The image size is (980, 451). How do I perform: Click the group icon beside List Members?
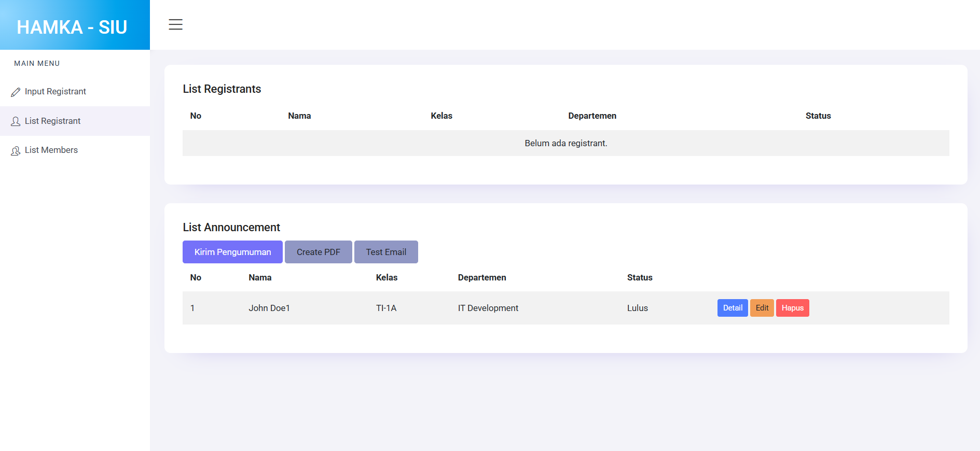pyautogui.click(x=16, y=151)
